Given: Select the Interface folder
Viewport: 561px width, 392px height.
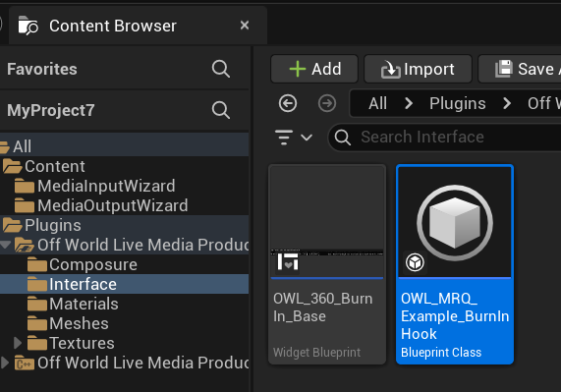Looking at the screenshot, I should (x=124, y=284).
